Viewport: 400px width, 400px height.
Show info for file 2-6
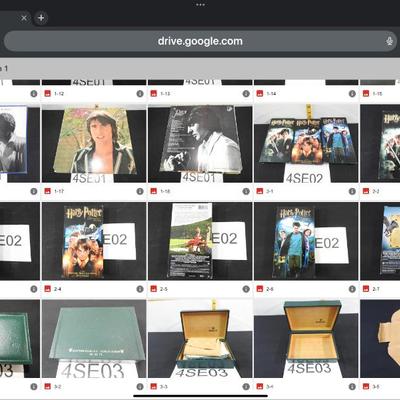pyautogui.click(x=352, y=289)
